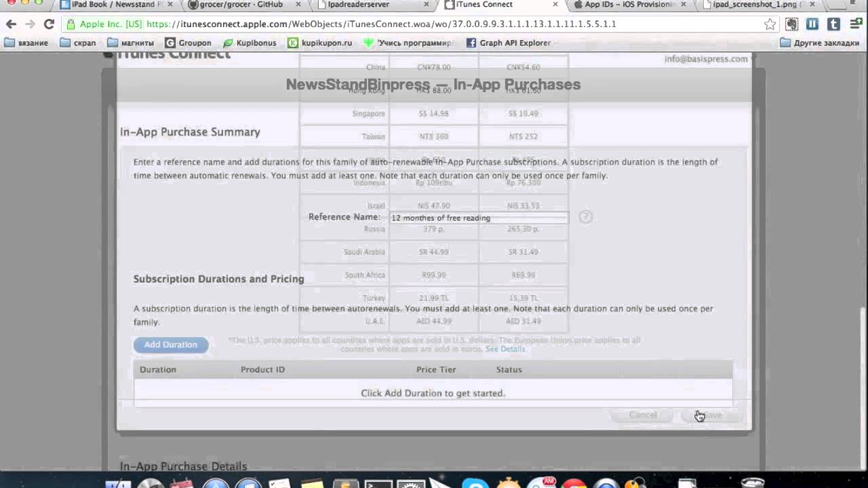Expand the Другие закладки folder

(819, 43)
